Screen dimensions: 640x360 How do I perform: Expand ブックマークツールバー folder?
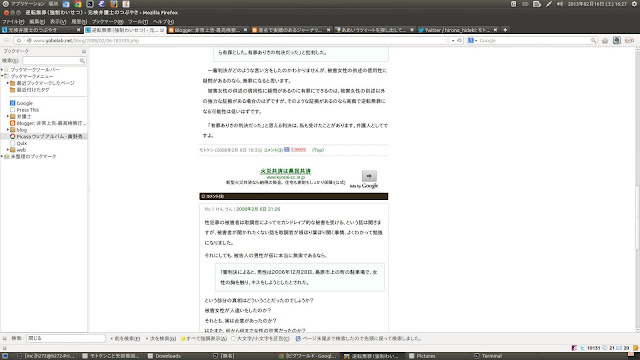pos(2,70)
